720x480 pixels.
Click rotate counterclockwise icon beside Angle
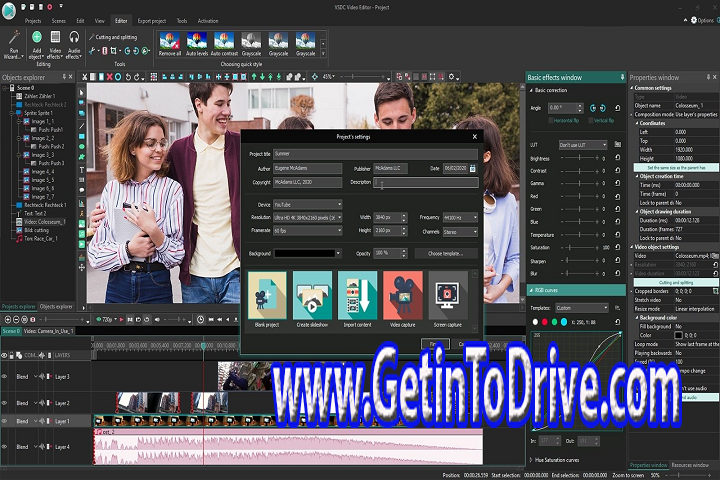tap(593, 108)
